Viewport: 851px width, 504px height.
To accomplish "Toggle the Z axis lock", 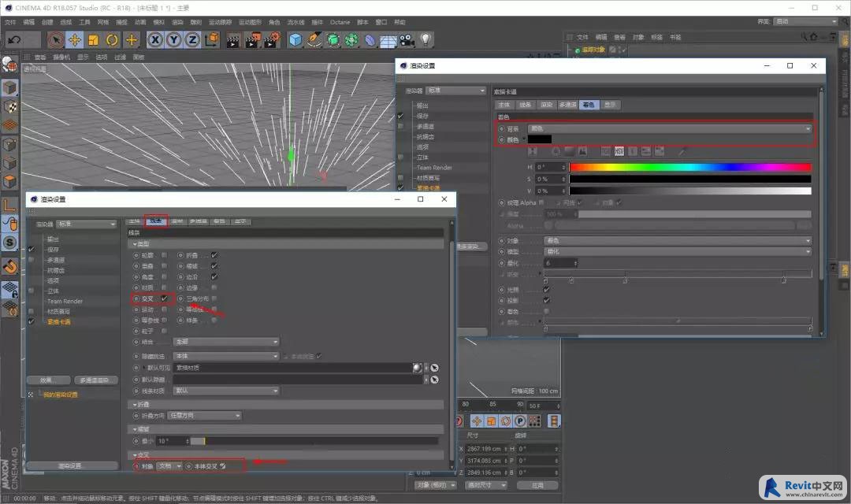I will pyautogui.click(x=193, y=39).
